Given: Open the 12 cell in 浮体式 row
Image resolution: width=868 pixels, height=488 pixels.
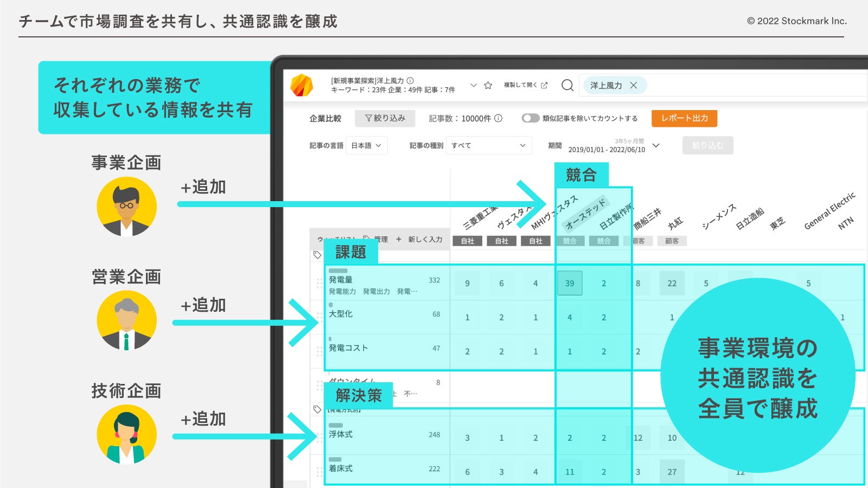Looking at the screenshot, I should coord(638,438).
